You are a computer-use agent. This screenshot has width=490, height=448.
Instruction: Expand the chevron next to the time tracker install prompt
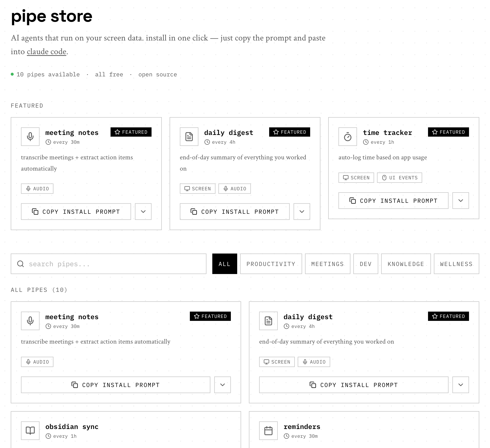tap(461, 201)
